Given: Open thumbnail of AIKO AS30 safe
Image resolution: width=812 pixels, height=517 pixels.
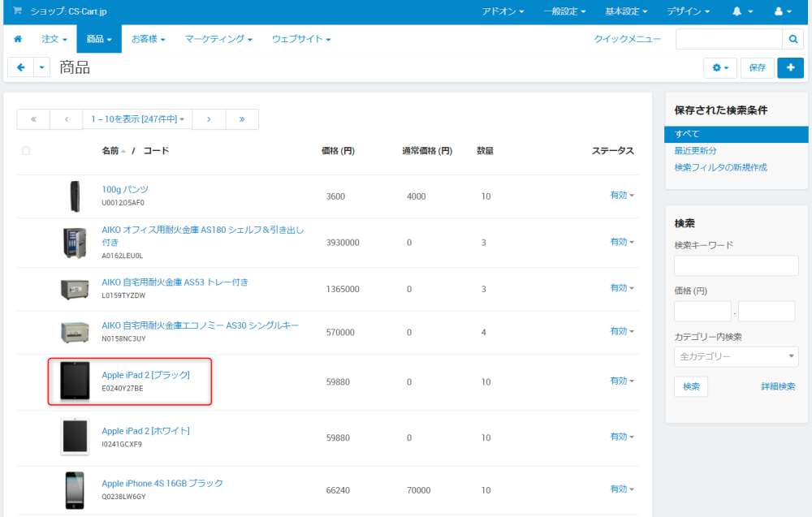Looking at the screenshot, I should click(x=75, y=332).
